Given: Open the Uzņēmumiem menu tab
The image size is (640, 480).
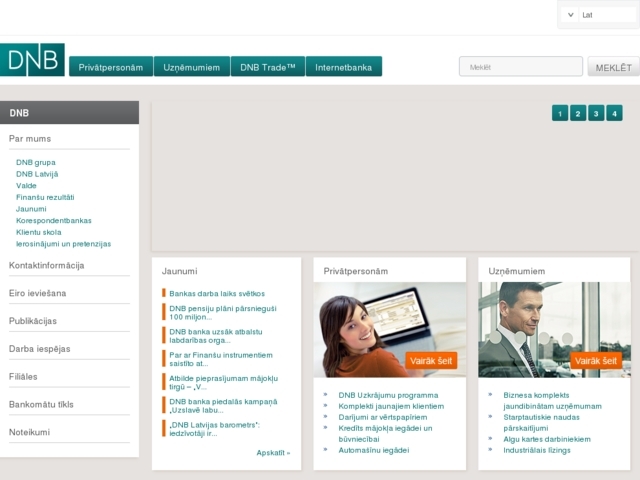Looking at the screenshot, I should click(x=192, y=67).
